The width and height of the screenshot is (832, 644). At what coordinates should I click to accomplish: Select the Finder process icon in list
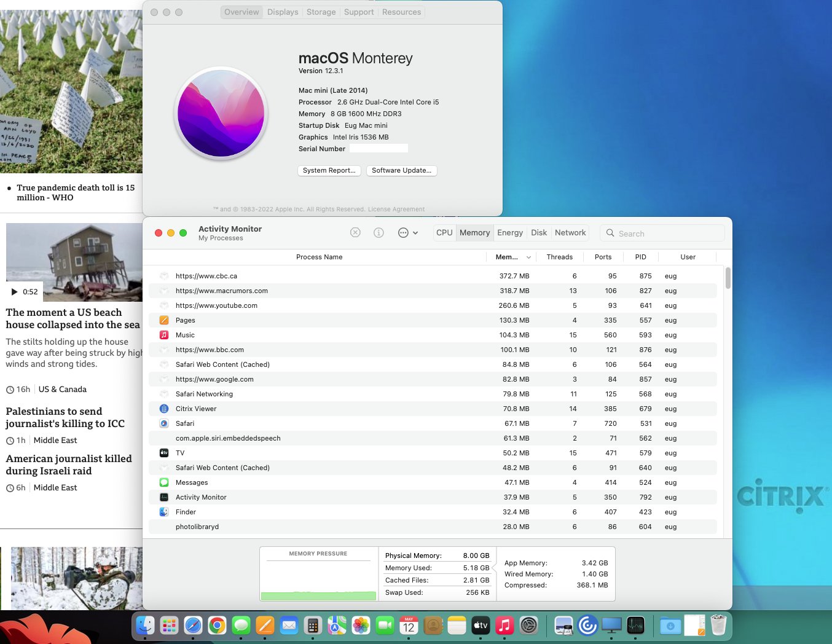(x=164, y=512)
